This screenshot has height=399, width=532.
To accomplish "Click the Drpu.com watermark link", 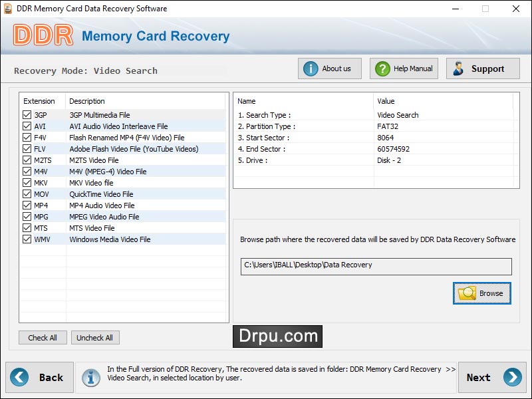I will tap(279, 336).
